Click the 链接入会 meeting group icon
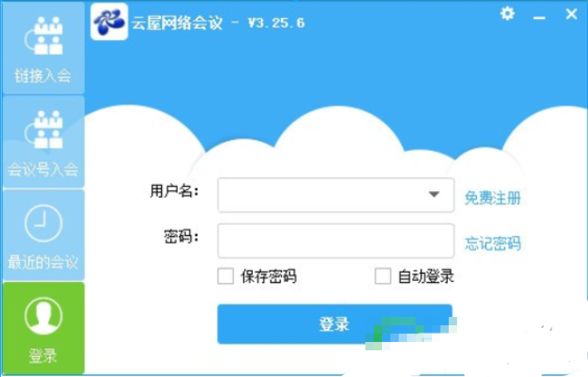This screenshot has height=377, width=588. (x=43, y=36)
